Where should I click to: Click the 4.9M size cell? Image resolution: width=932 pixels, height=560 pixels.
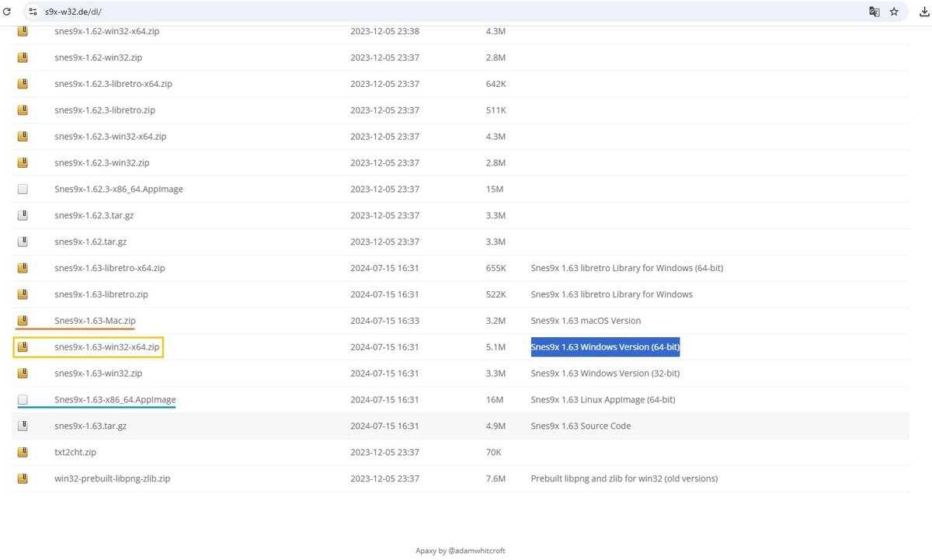[496, 426]
